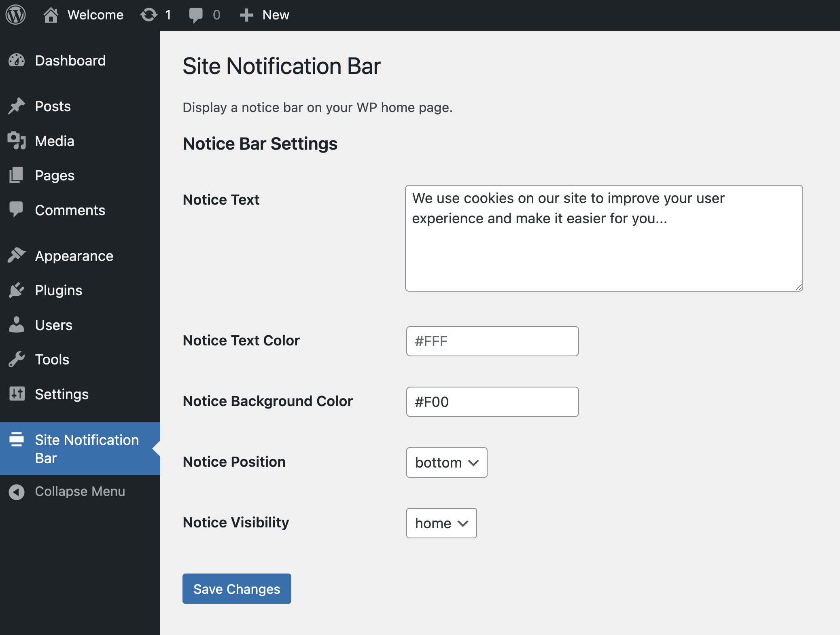This screenshot has height=635, width=840.
Task: Click the Save Changes button
Action: click(237, 588)
